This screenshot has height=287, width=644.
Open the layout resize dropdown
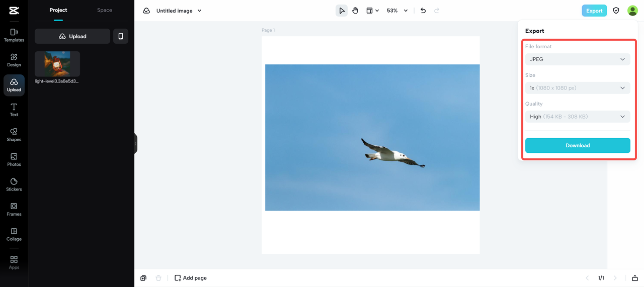(372, 11)
